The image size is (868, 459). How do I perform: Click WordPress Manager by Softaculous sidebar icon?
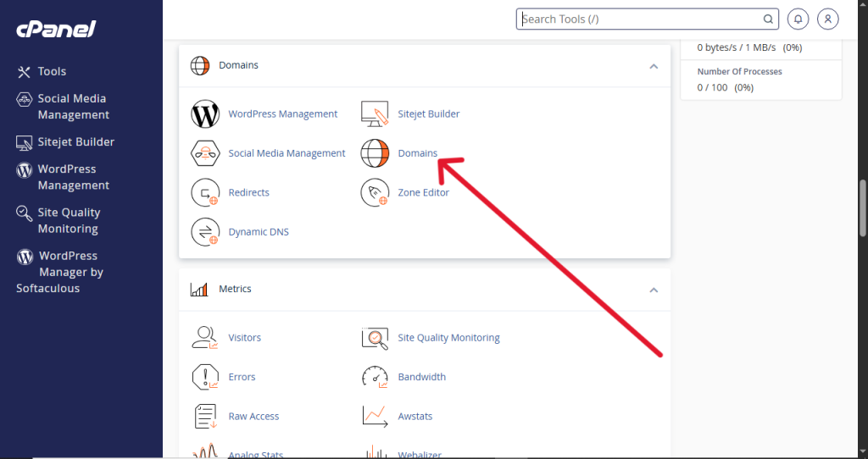click(25, 257)
